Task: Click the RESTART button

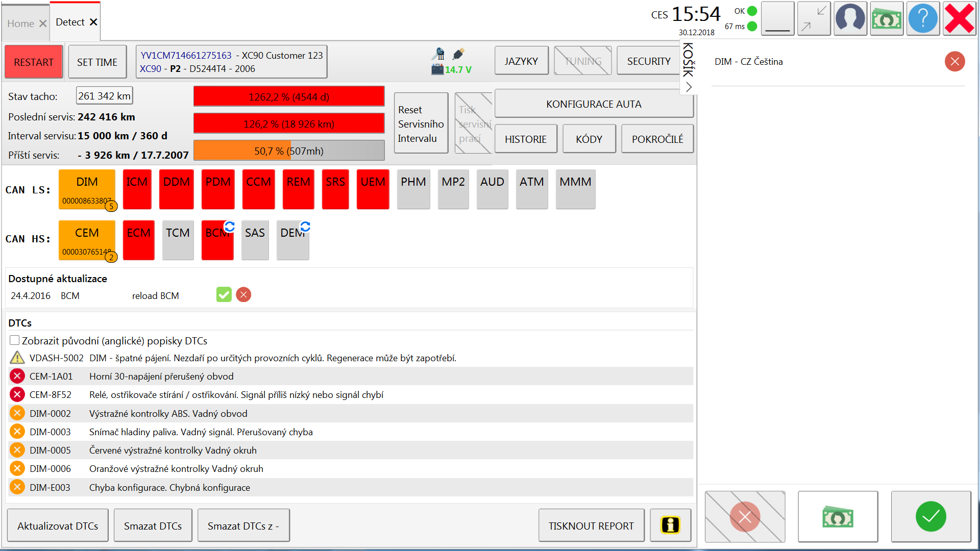Action: point(34,62)
